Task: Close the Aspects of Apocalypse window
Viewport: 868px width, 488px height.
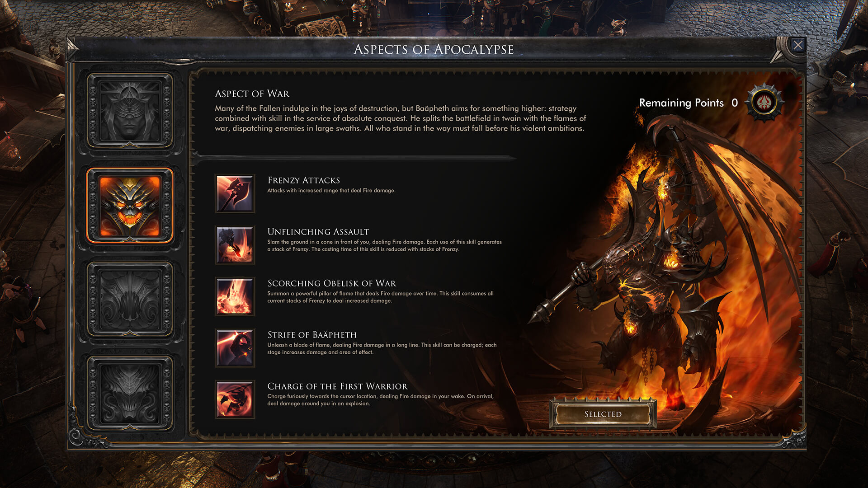Action: tap(798, 45)
